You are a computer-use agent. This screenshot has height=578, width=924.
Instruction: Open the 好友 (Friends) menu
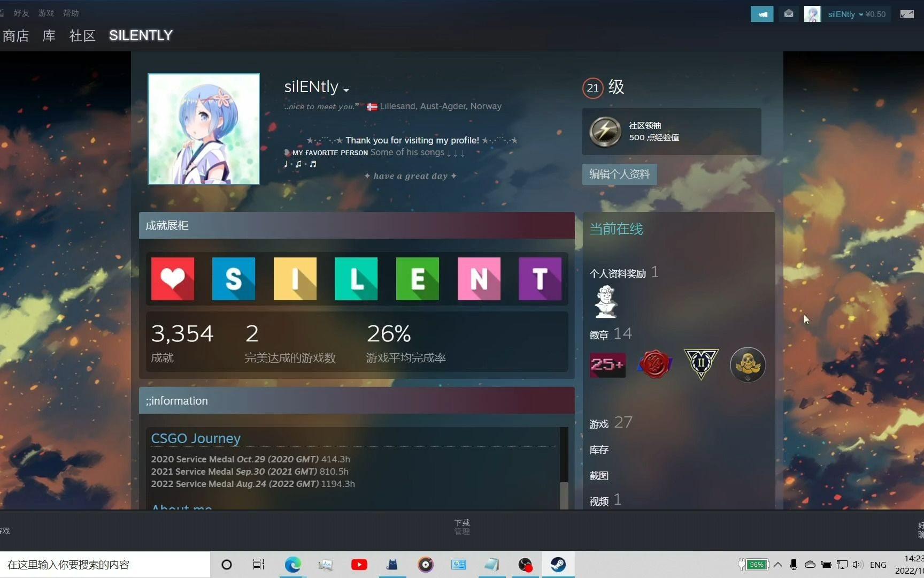(21, 13)
